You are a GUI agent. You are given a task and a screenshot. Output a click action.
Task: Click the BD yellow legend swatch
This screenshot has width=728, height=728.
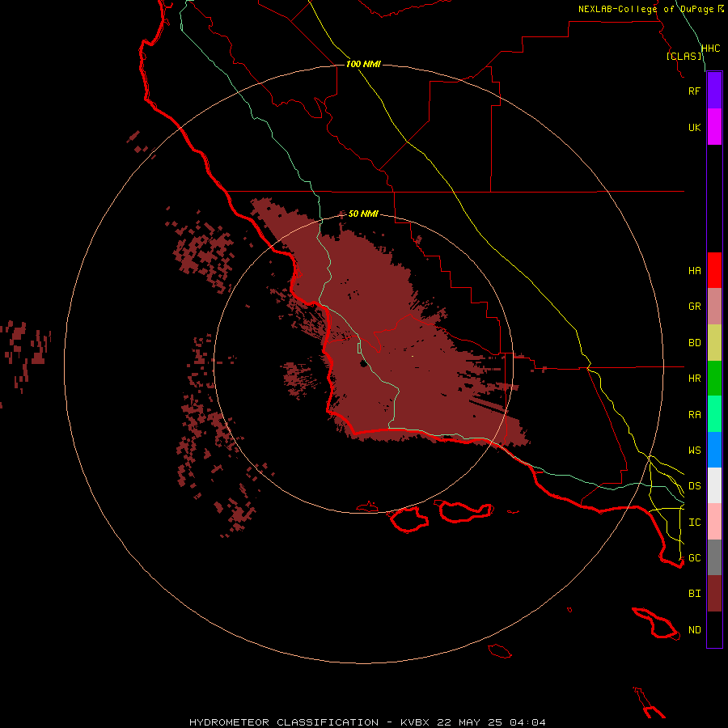(x=714, y=343)
